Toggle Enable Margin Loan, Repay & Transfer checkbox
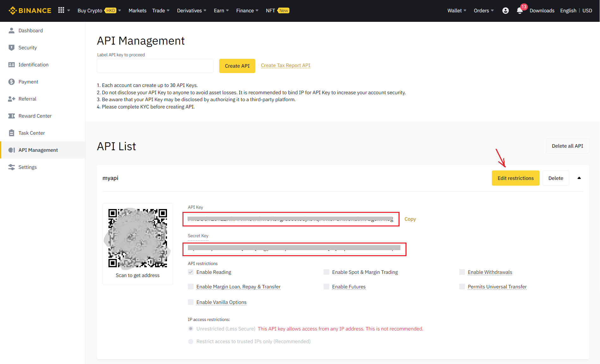This screenshot has height=364, width=600. coord(191,287)
